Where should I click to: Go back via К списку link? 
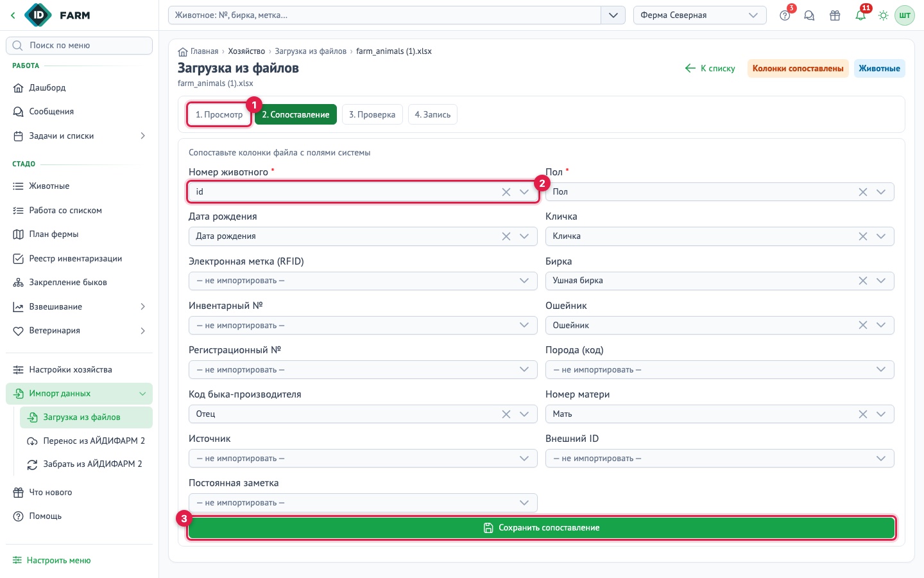coord(710,69)
